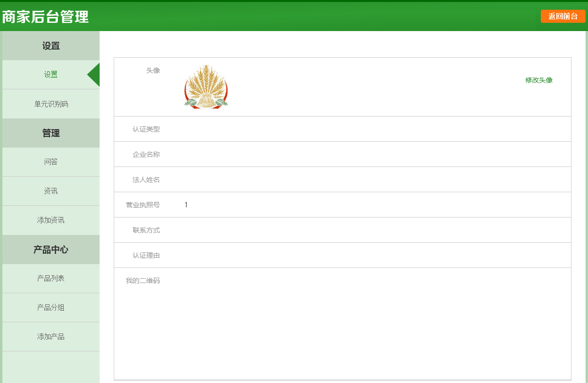
Task: Open 单元识别码 in the sidebar
Action: [x=51, y=104]
